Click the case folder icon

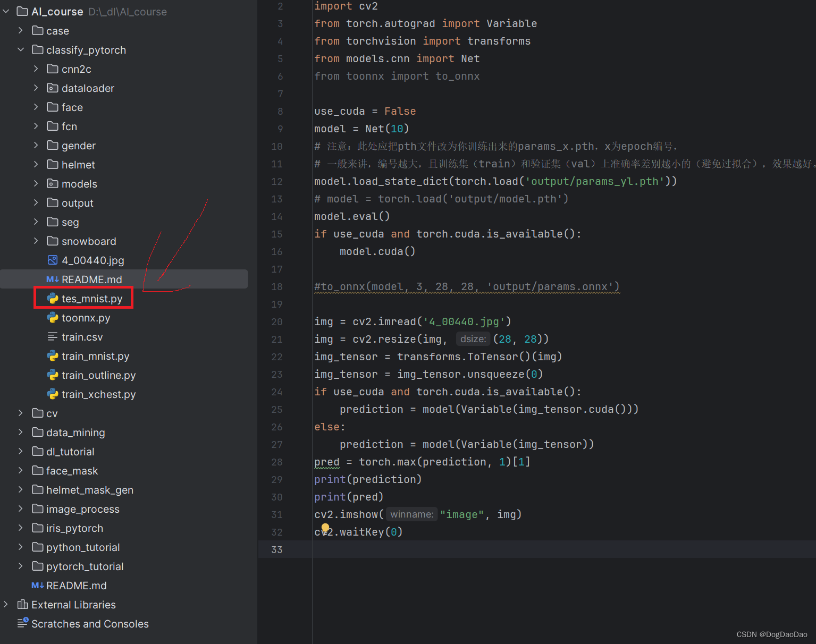click(37, 30)
